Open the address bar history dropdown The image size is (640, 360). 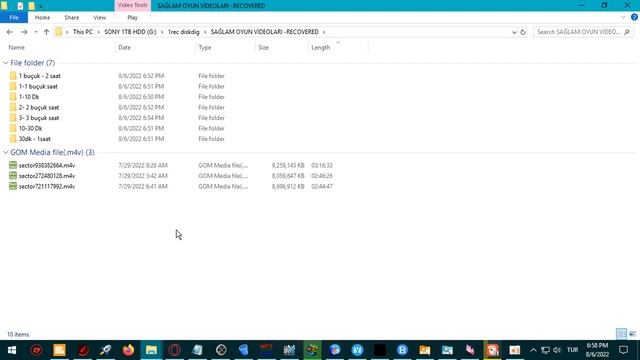(514, 32)
